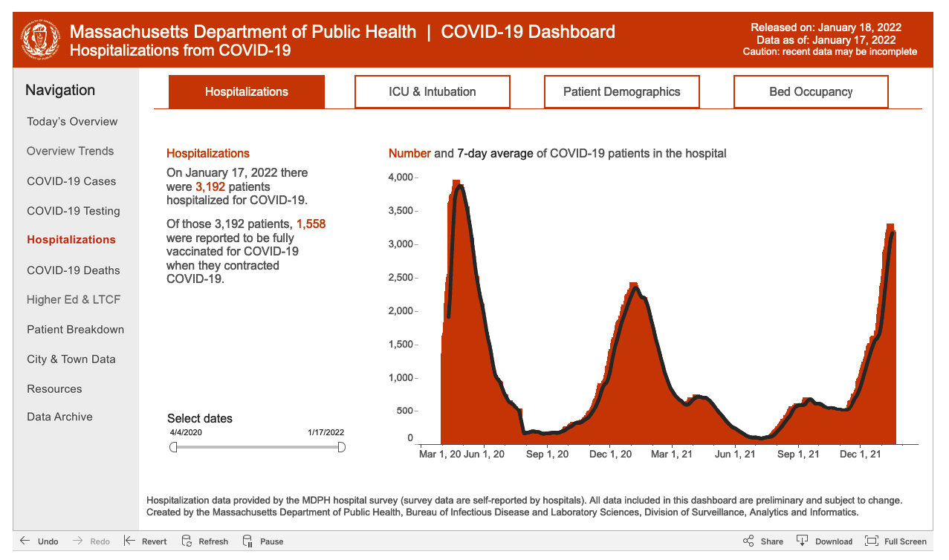Click the chart title starting with Number
Viewport: 949px width, 560px height.
click(x=557, y=154)
